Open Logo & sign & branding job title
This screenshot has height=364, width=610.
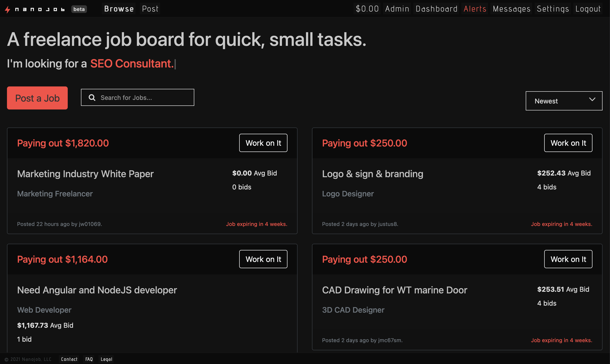pyautogui.click(x=372, y=174)
